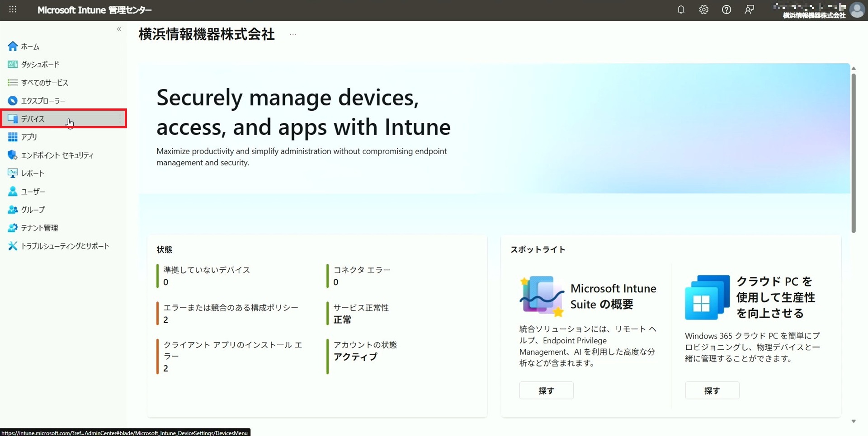The image size is (868, 436).
Task: Open サービス正常性 status link
Action: point(361,308)
